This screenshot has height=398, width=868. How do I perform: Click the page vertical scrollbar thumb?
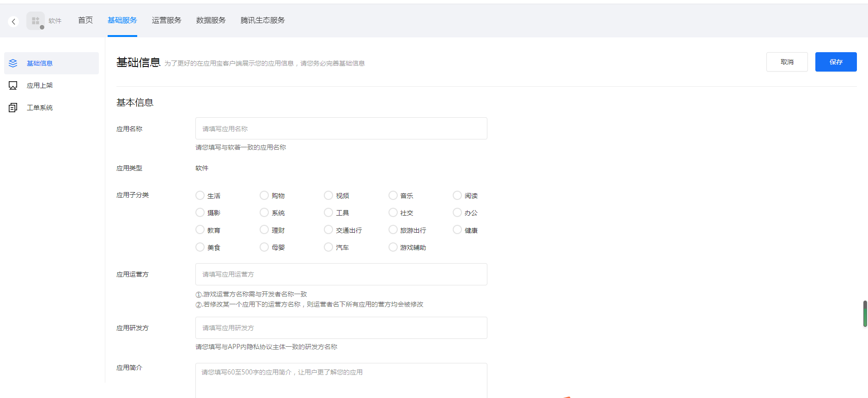[865, 314]
